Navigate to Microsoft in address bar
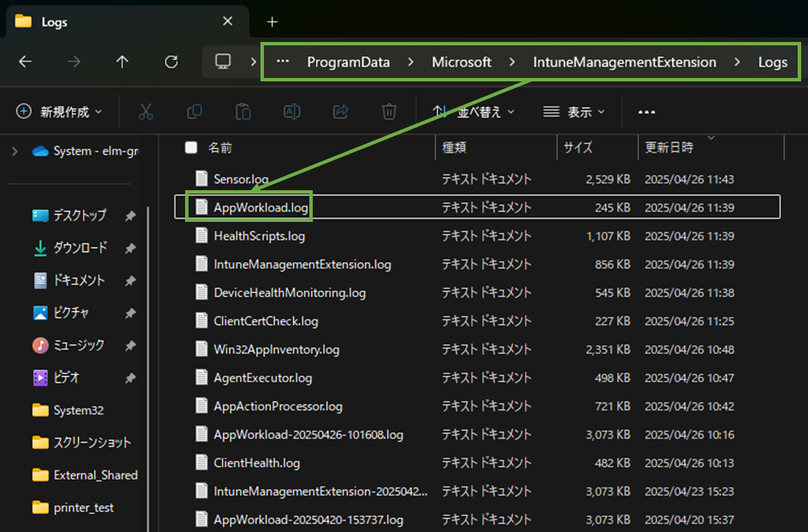 point(461,62)
